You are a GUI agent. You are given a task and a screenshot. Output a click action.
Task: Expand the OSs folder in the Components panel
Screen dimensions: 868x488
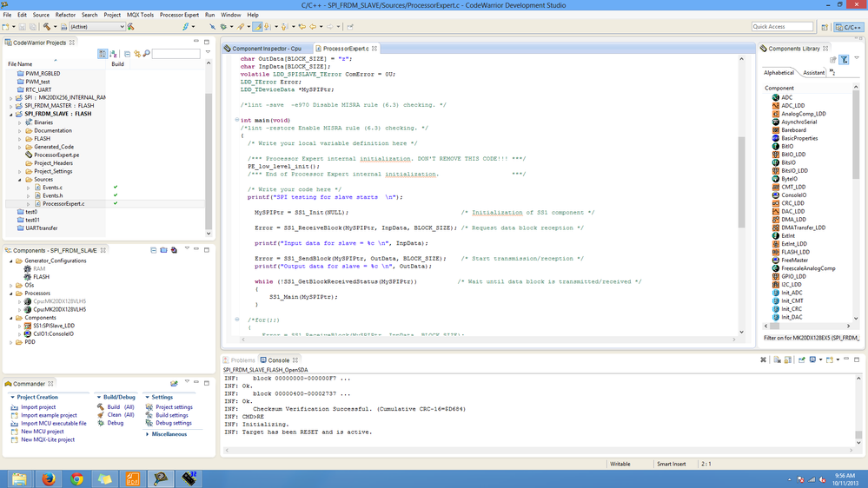(x=11, y=285)
